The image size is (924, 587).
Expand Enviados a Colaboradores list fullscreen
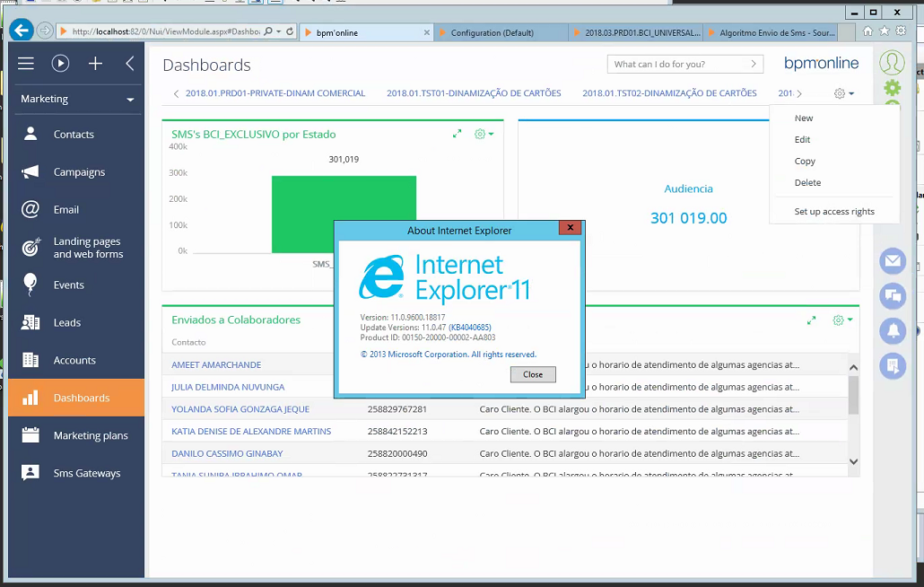tap(812, 320)
